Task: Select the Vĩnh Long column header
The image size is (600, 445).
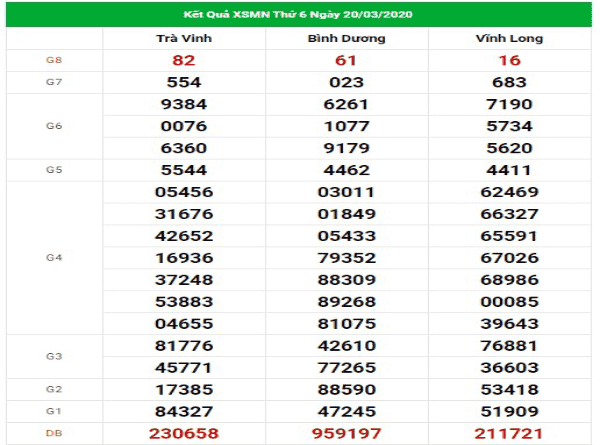Action: coord(509,38)
